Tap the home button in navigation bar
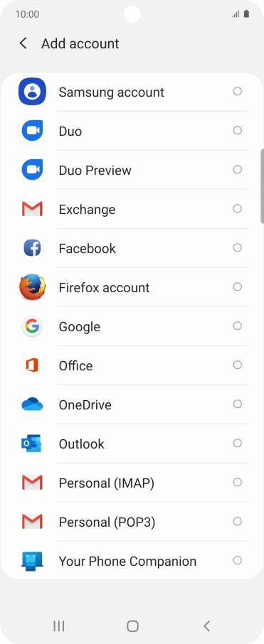Viewport: 264px width, 644px height. [132, 626]
